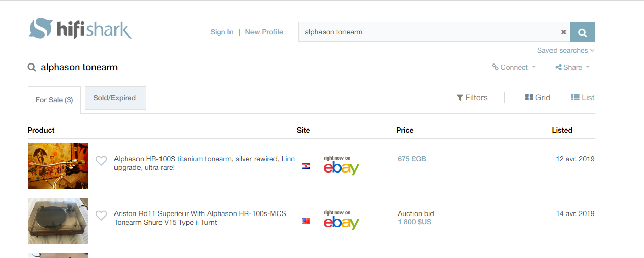
Task: Switch to Grid view
Action: 538,97
